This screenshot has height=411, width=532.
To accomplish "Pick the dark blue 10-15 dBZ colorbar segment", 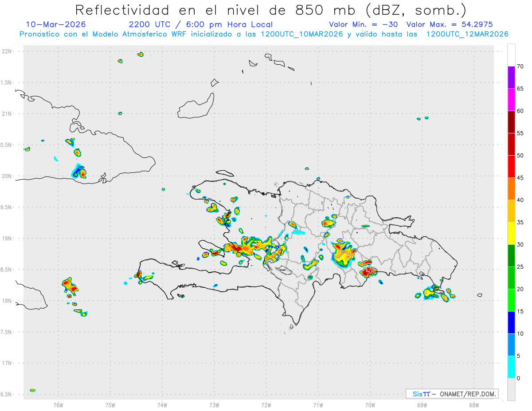I will [511, 322].
